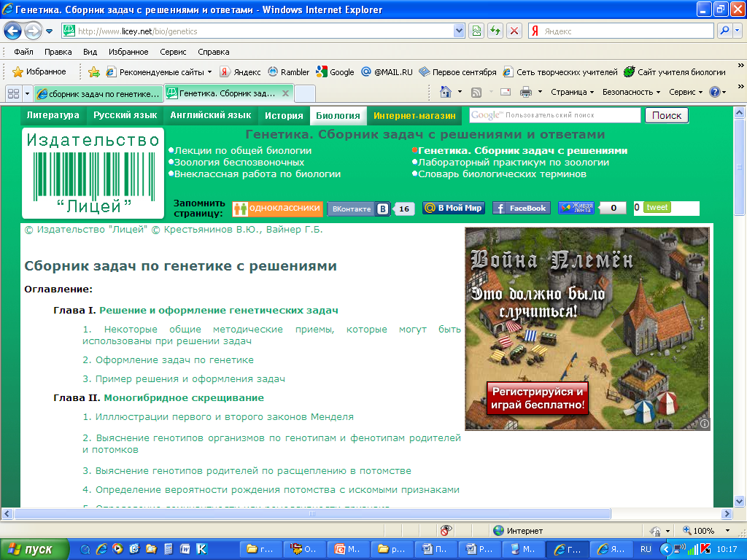747x560 pixels.
Task: Switch to сборник задач по генетике tab
Action: click(x=99, y=94)
